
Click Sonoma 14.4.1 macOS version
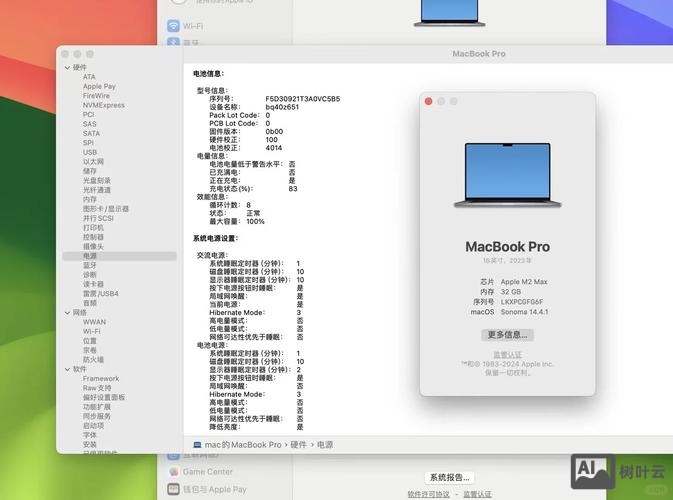(524, 312)
